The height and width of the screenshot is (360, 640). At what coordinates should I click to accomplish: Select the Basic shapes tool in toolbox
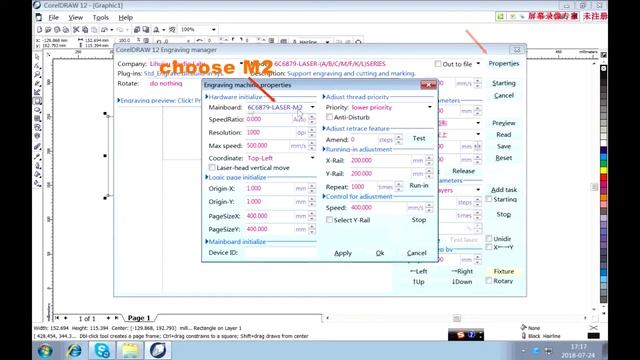point(38,127)
